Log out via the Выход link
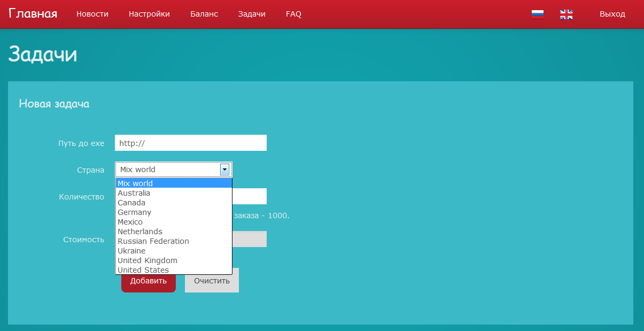This screenshot has height=331, width=644. point(612,14)
